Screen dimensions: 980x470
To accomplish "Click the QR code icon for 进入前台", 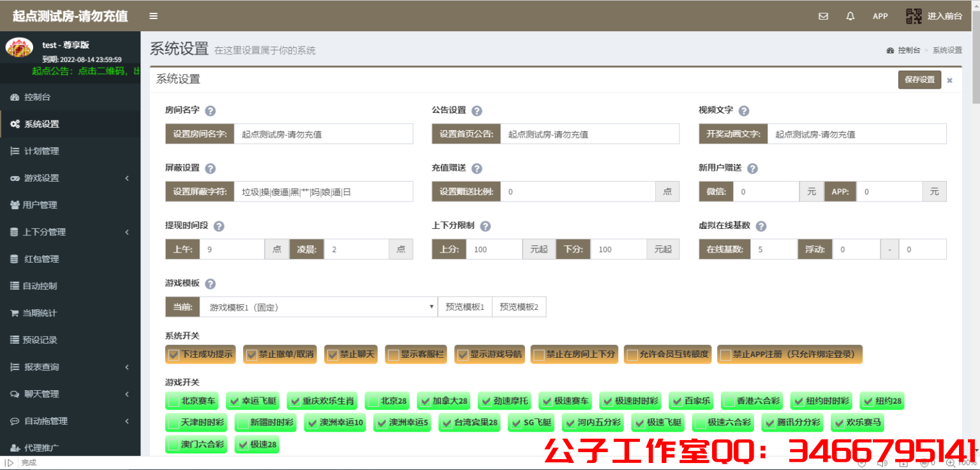I will tap(914, 16).
